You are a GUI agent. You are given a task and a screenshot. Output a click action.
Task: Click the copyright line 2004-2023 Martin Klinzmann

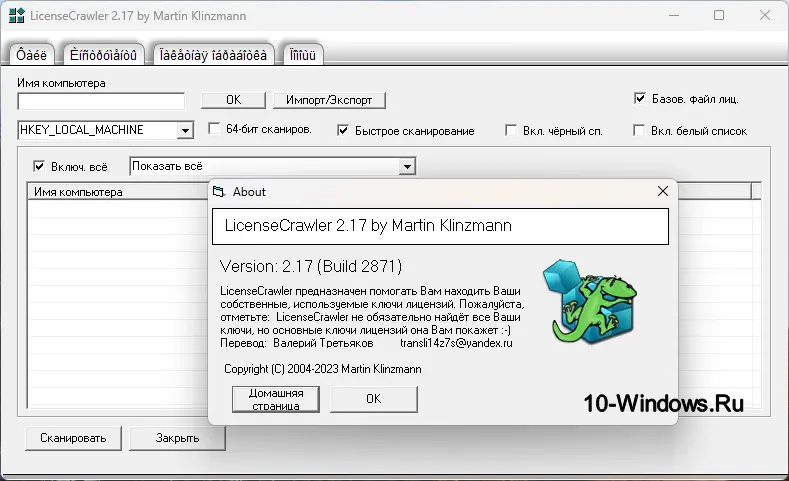[323, 369]
